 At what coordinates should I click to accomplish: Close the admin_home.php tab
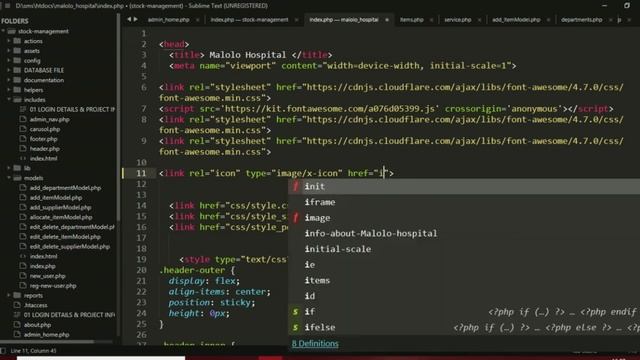click(x=198, y=20)
